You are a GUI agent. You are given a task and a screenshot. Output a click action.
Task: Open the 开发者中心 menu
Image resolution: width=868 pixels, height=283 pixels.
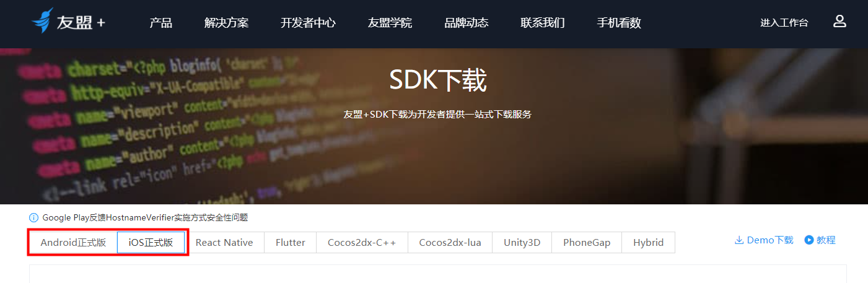(309, 23)
